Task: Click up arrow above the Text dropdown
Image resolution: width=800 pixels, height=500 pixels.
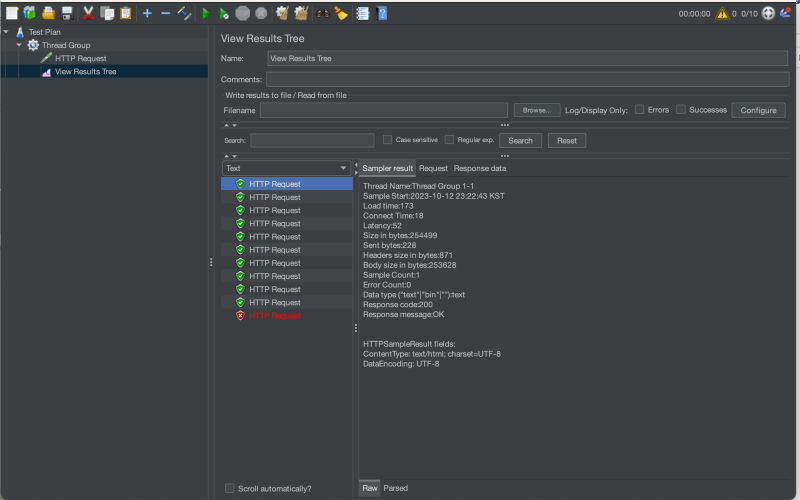Action: coord(227,156)
